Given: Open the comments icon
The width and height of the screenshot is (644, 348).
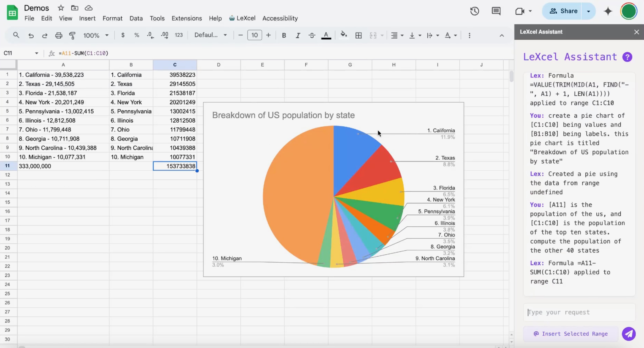Looking at the screenshot, I should (x=496, y=11).
